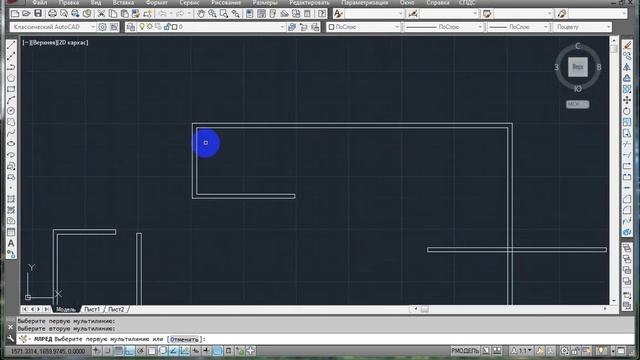Click the Модель tab

tap(66, 309)
